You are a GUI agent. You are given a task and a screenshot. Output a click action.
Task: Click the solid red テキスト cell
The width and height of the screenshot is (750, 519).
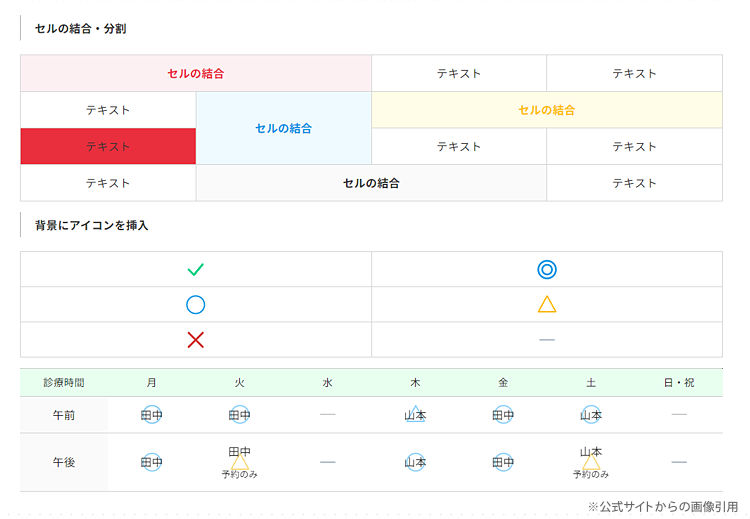(108, 146)
